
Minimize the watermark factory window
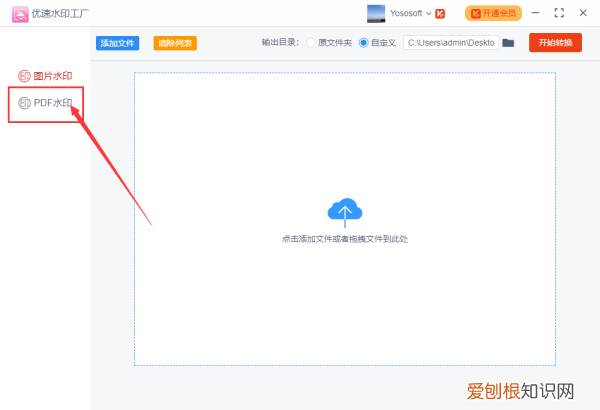(535, 13)
